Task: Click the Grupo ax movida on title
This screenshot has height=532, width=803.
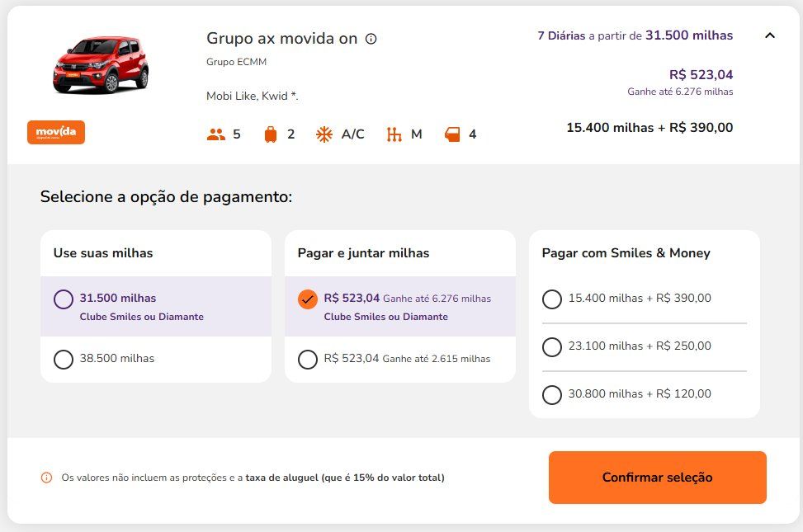Action: [x=281, y=39]
